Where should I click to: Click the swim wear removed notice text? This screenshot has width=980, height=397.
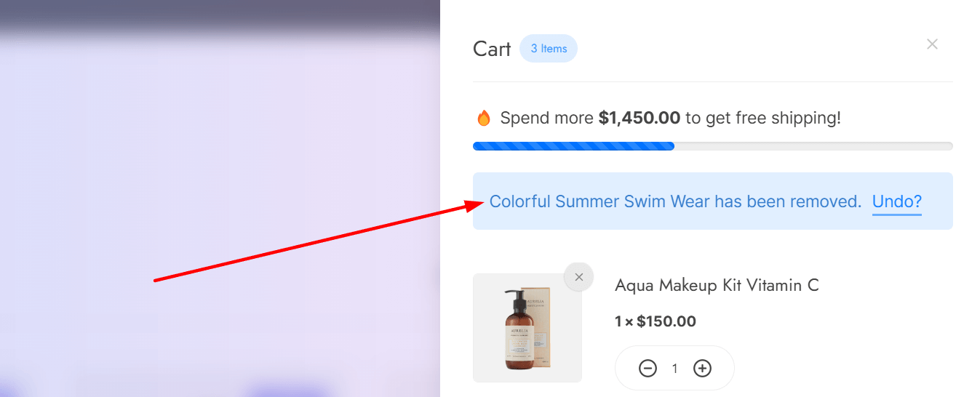coord(675,201)
